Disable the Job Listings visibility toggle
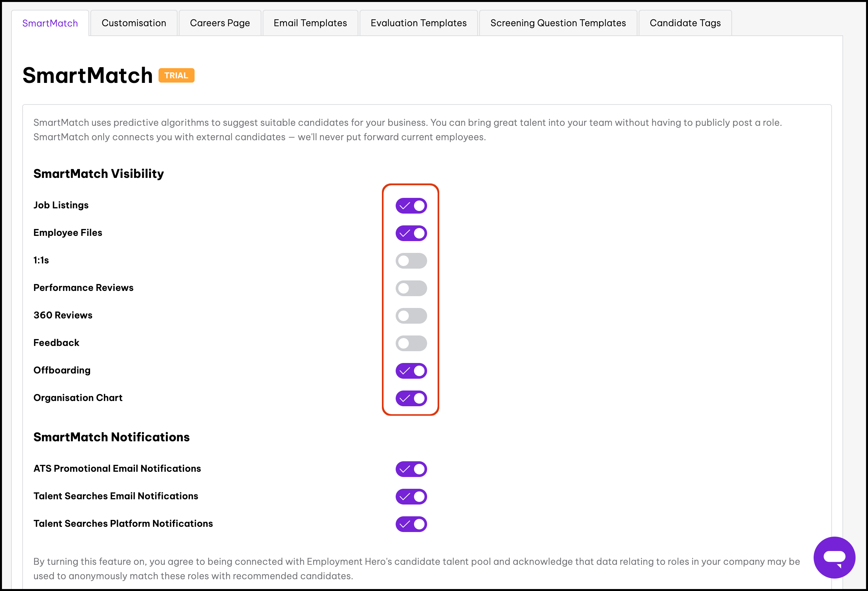 tap(411, 206)
